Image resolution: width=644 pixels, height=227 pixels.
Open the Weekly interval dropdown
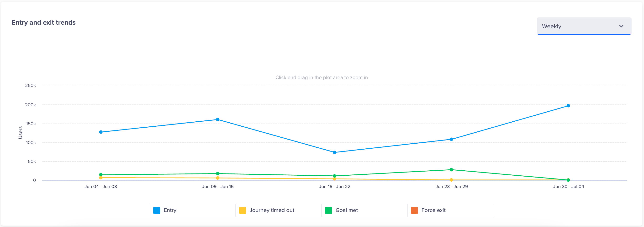tap(584, 26)
